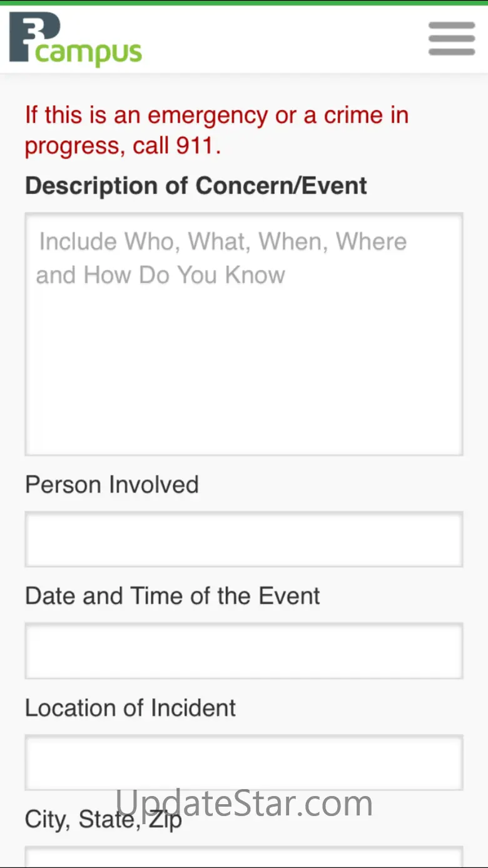The width and height of the screenshot is (488, 868).
Task: Click the 'Date and Time of the Event' label
Action: coord(173,596)
